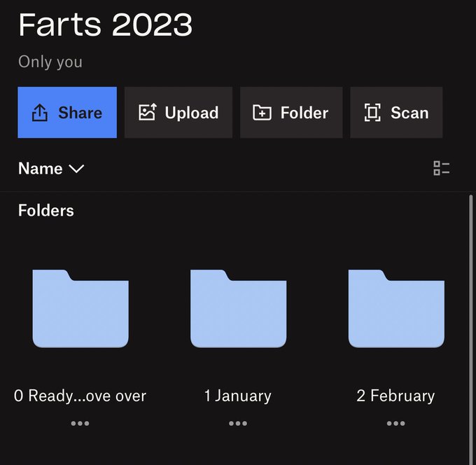The height and width of the screenshot is (465, 476).
Task: Tap the Share button
Action: click(67, 112)
